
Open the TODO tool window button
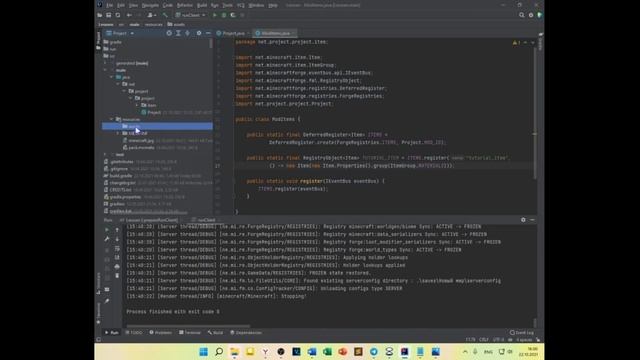[134, 333]
